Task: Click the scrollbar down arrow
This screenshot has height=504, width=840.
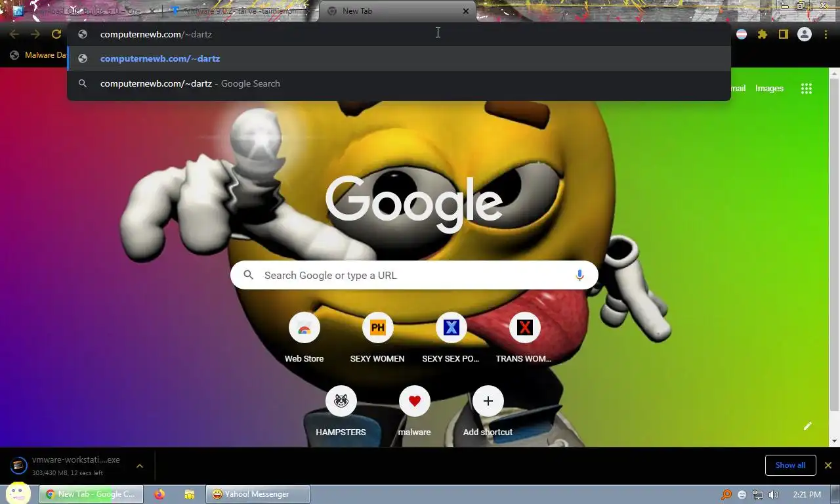Action: pyautogui.click(x=835, y=441)
